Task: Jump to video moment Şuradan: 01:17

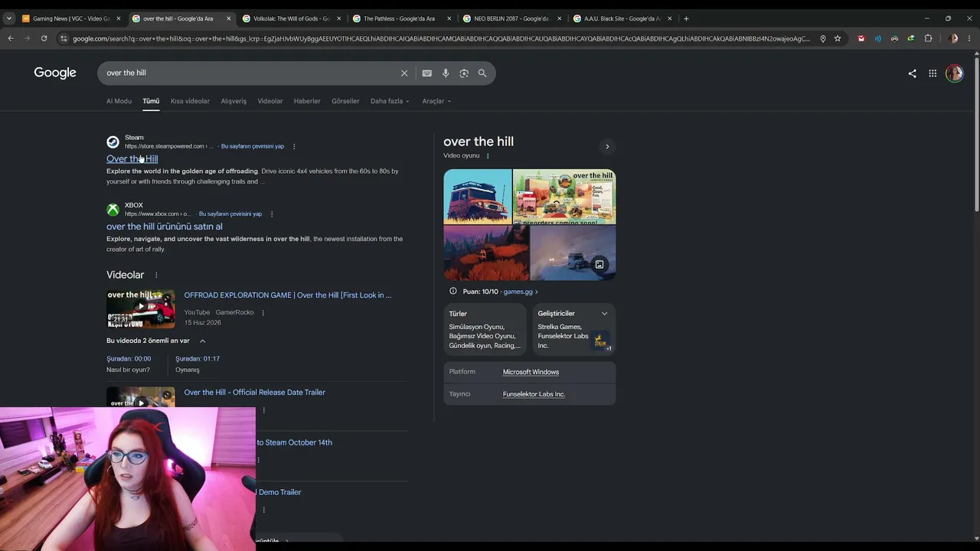Action: pyautogui.click(x=198, y=359)
